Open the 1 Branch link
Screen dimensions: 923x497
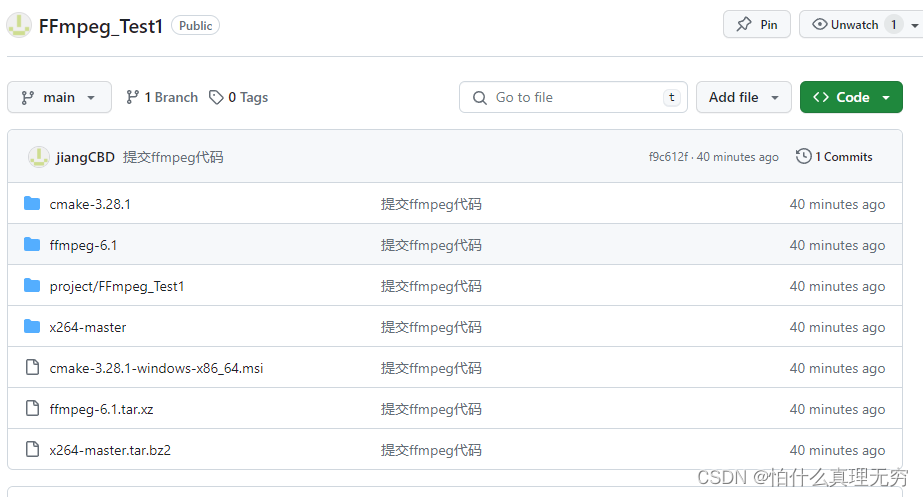point(162,97)
